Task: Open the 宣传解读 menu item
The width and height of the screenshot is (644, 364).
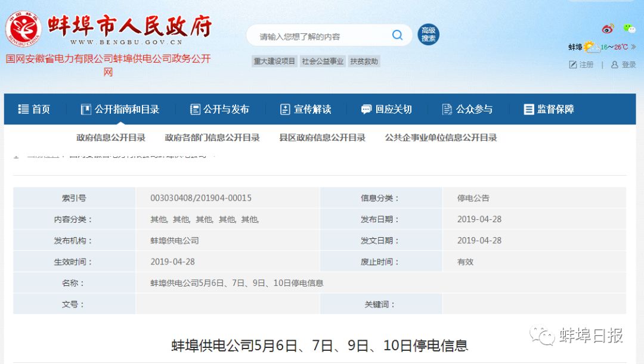Action: pos(305,109)
